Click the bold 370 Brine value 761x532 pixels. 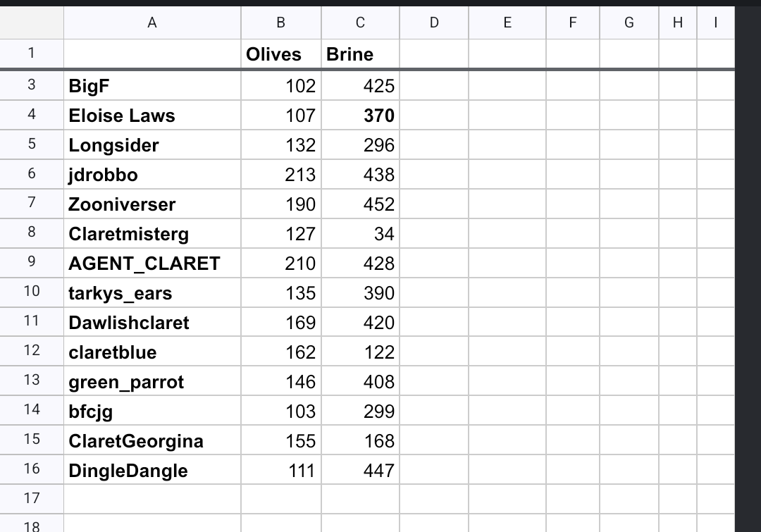pyautogui.click(x=360, y=116)
